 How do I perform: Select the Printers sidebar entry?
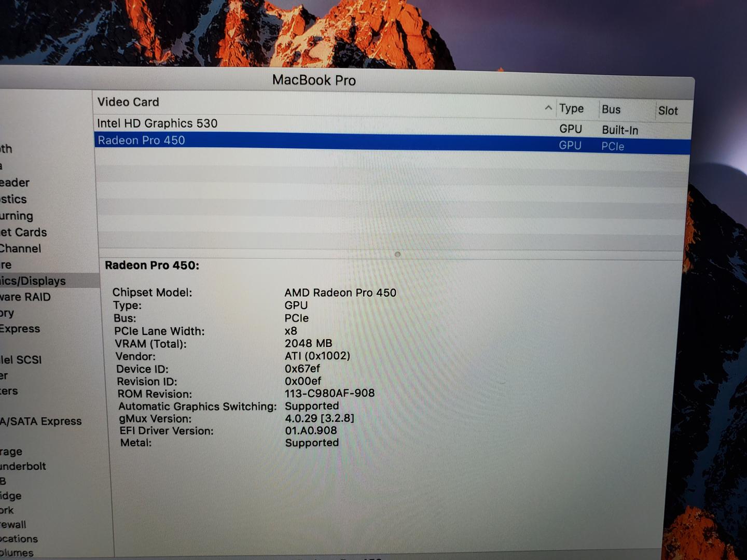tap(9, 391)
